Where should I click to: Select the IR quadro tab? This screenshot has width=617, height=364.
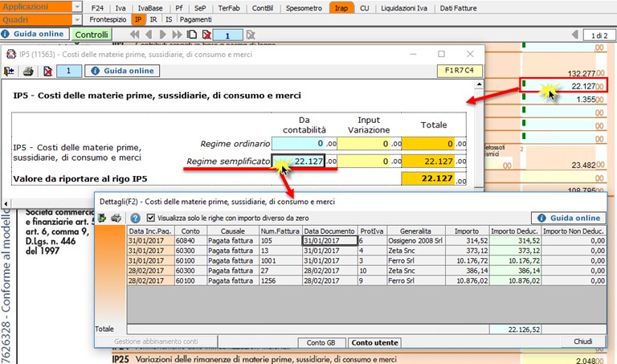[x=153, y=19]
